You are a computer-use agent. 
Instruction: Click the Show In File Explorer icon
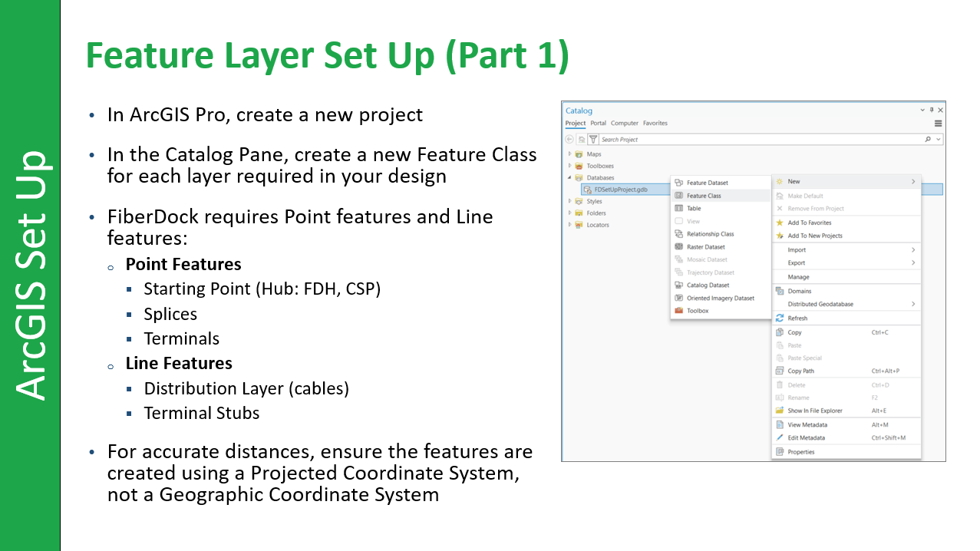tap(780, 411)
